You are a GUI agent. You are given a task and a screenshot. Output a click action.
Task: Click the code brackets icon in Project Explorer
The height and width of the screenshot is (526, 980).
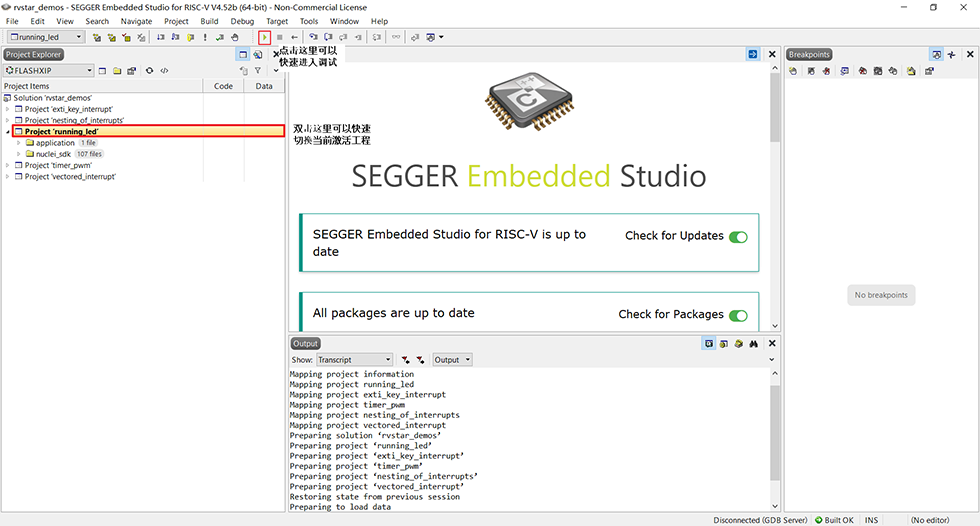(164, 71)
